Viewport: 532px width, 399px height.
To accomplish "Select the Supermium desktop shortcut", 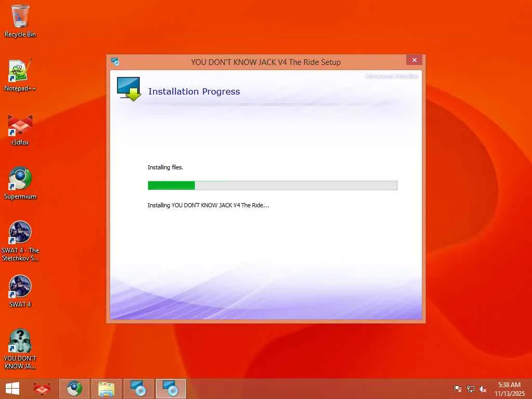I will tap(20, 183).
